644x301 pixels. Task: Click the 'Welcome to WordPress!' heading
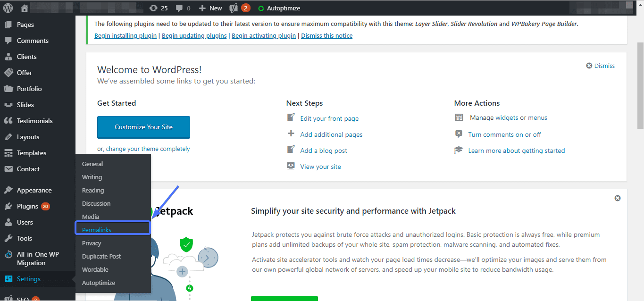click(149, 70)
